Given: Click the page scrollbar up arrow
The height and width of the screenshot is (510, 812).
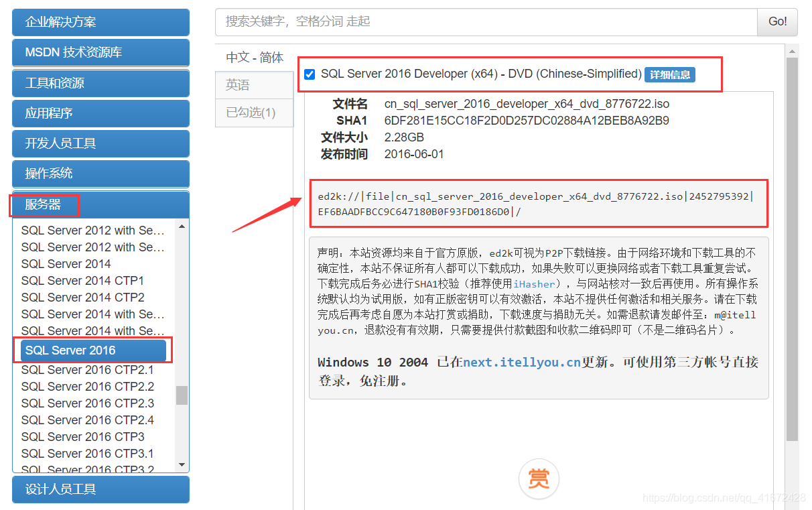Looking at the screenshot, I should coord(793,51).
